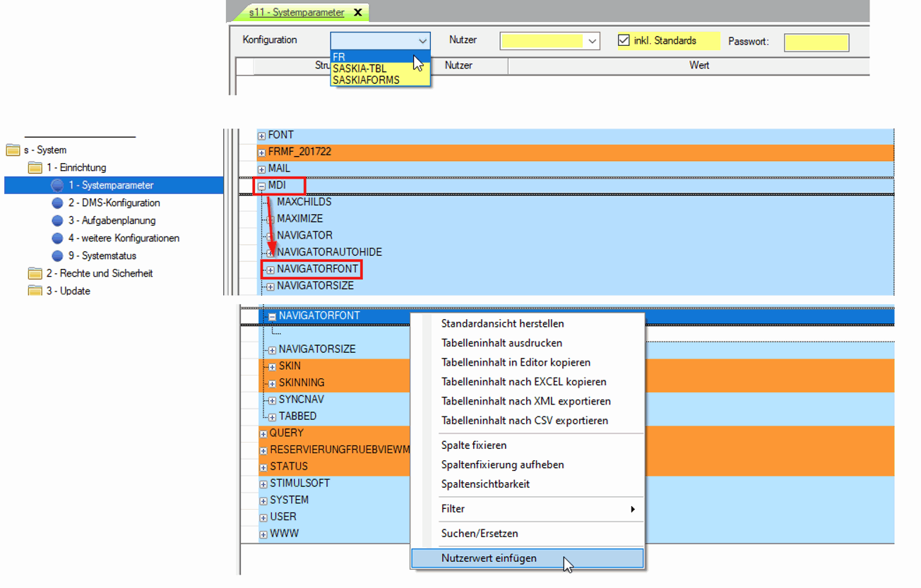Click the s - System folder icon
The height and width of the screenshot is (588, 921).
point(13,150)
